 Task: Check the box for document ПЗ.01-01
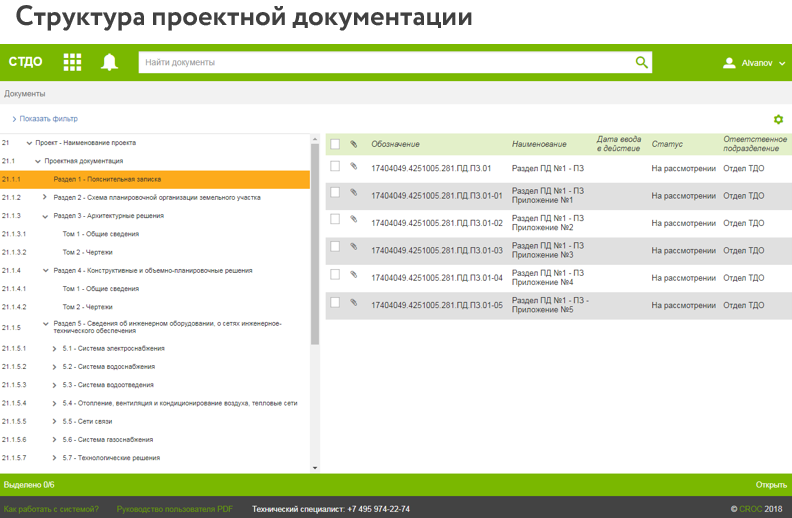335,192
